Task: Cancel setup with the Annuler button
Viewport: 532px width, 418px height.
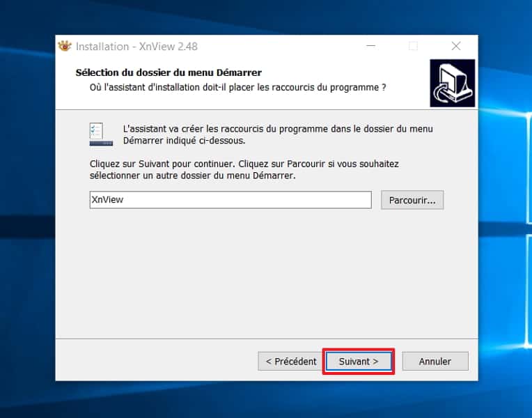Action: pyautogui.click(x=435, y=362)
